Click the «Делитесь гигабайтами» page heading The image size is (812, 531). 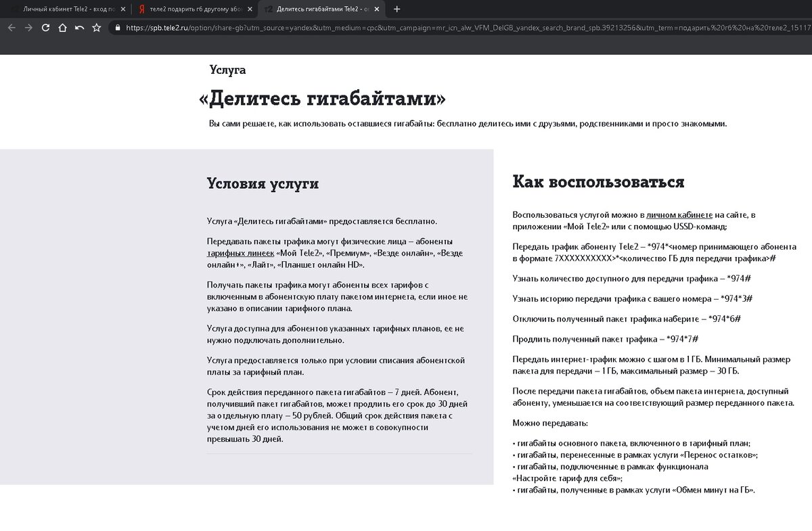pos(322,99)
